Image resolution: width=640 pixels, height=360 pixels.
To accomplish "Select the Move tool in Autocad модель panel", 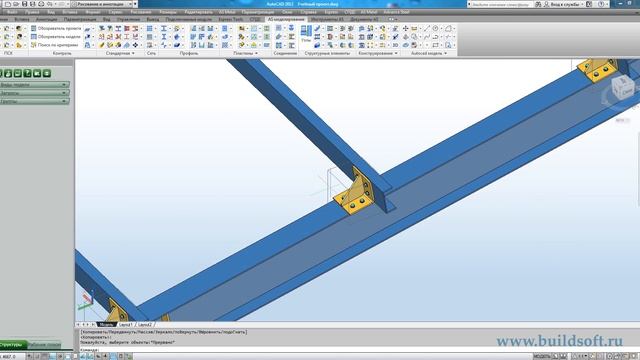I will (405, 28).
